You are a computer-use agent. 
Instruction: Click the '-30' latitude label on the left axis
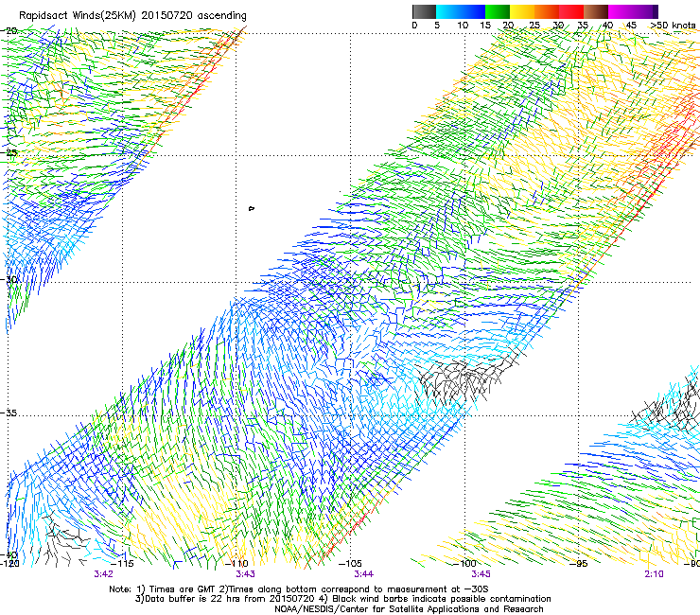click(x=9, y=279)
